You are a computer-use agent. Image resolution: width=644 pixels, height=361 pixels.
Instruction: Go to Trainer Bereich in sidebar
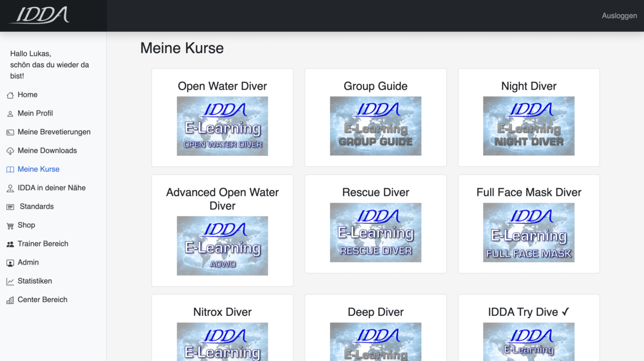(x=43, y=244)
